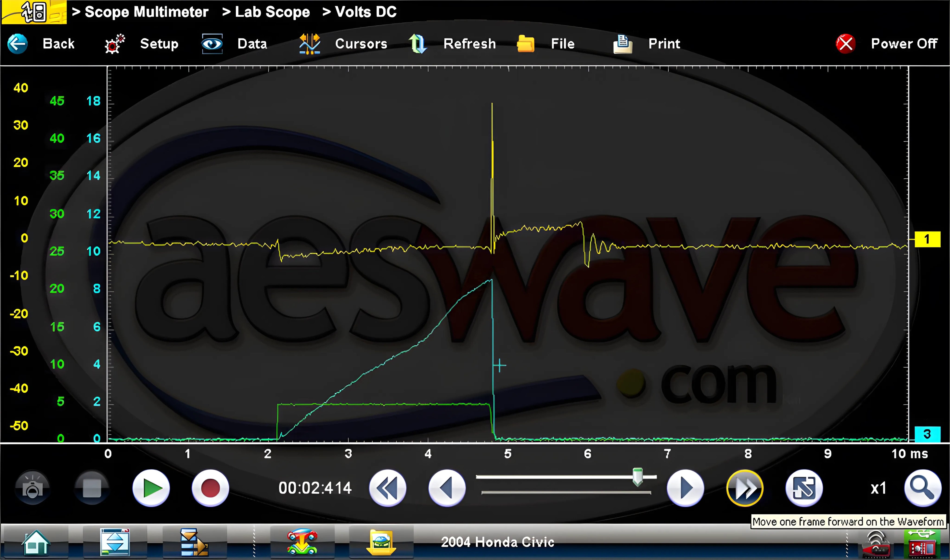This screenshot has height=560, width=950.
Task: Click the frame position slider handle
Action: (x=637, y=477)
